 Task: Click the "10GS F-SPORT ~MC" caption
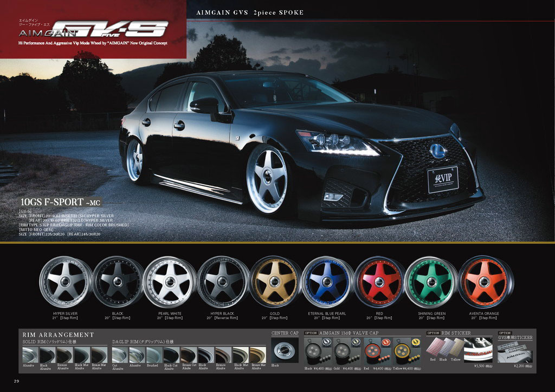[61, 202]
